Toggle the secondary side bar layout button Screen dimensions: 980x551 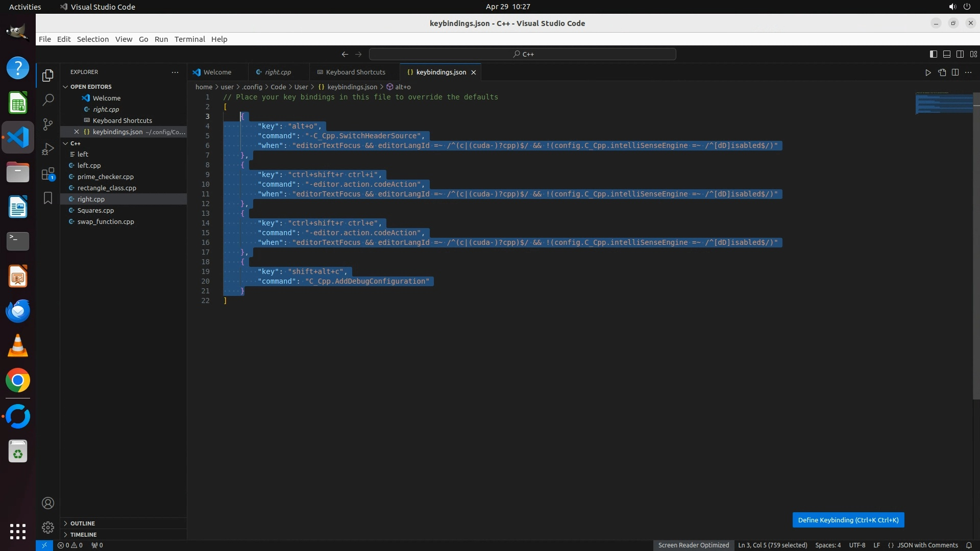pyautogui.click(x=960, y=54)
